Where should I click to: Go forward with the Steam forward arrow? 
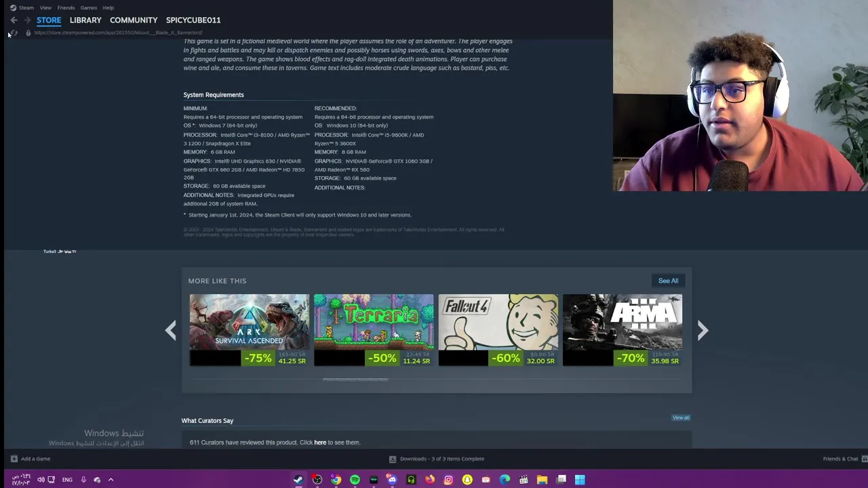pos(27,20)
